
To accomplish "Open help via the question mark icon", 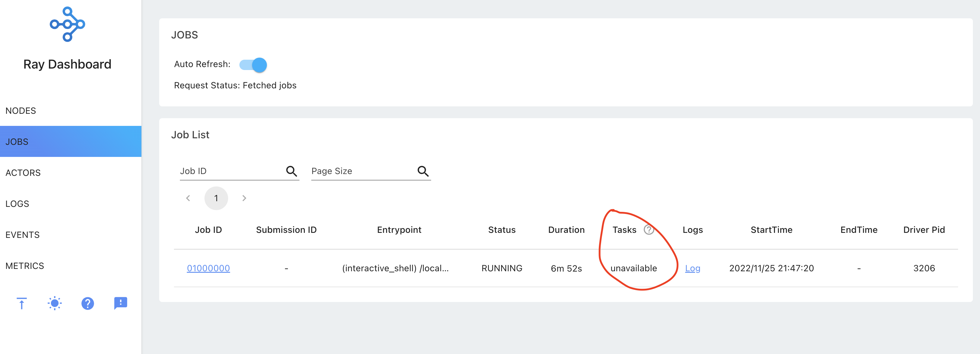I will click(88, 303).
